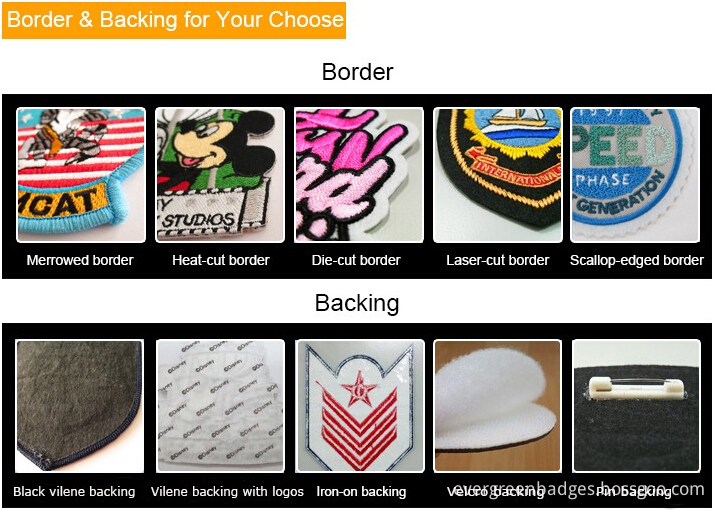Click the Black vilene backing caption
Screen dimensions: 714x510
[x=74, y=492]
